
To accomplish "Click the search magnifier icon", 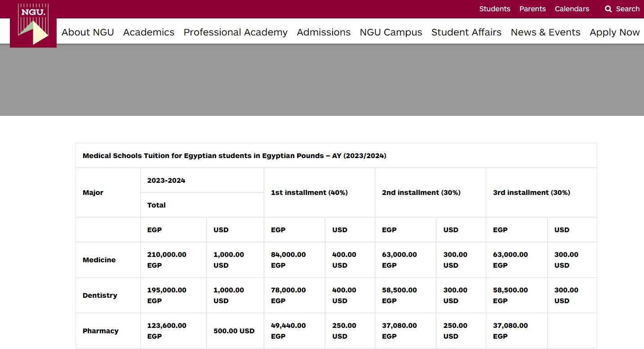I will click(x=608, y=9).
